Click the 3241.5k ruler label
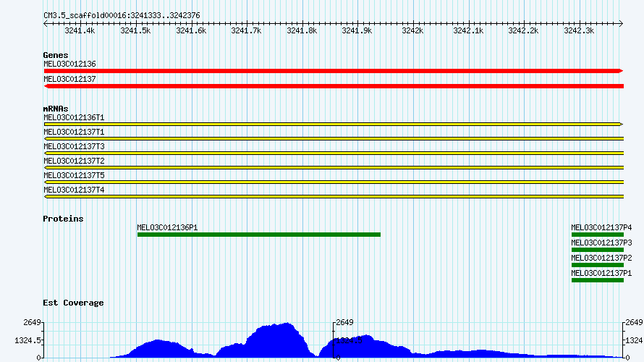This screenshot has height=362, width=644. click(x=135, y=31)
